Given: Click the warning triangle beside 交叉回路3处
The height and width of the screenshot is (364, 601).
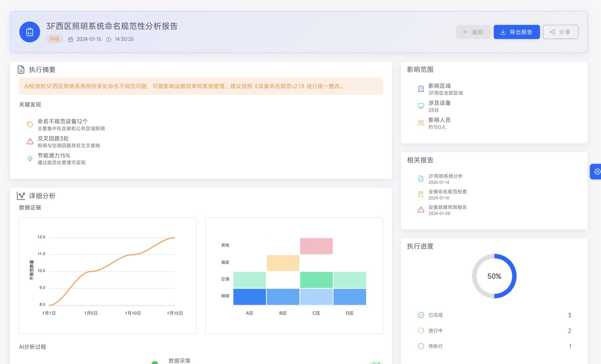Looking at the screenshot, I should tap(30, 141).
